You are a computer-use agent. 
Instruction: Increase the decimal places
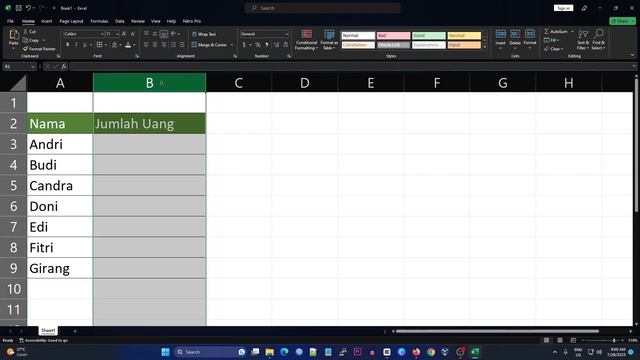pyautogui.click(x=276, y=44)
